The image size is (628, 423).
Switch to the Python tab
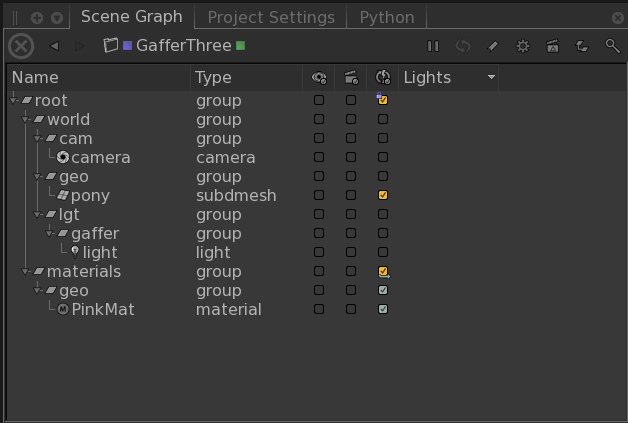387,17
